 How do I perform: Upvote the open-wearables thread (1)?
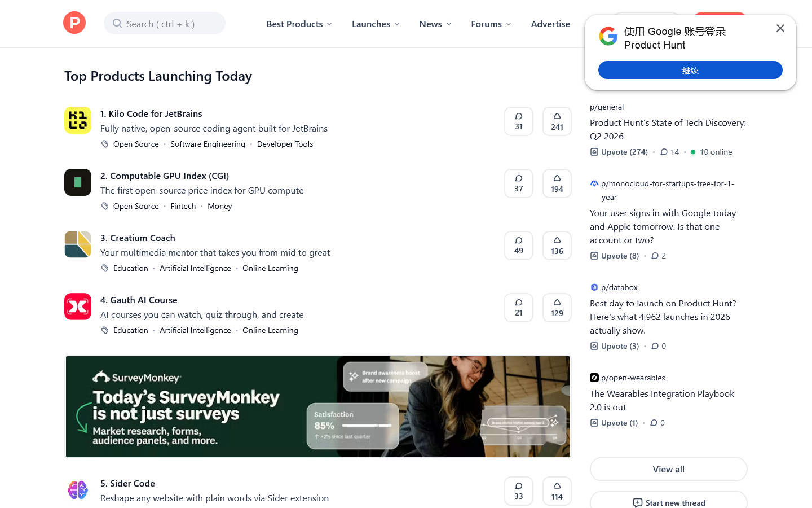(x=614, y=423)
